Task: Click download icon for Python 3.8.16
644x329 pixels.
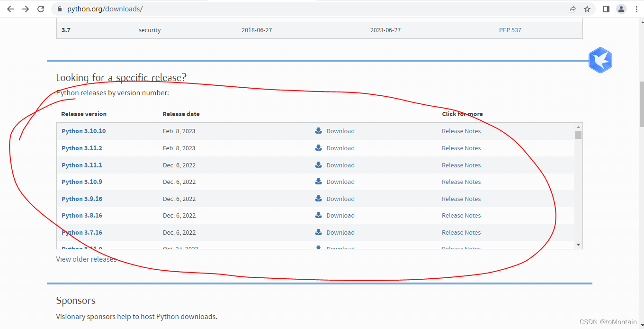Action: pos(319,215)
